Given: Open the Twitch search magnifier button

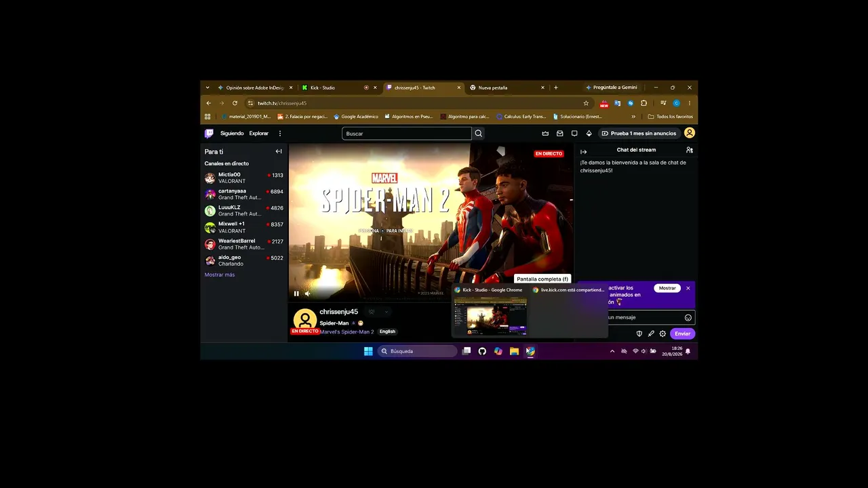Looking at the screenshot, I should coord(479,134).
